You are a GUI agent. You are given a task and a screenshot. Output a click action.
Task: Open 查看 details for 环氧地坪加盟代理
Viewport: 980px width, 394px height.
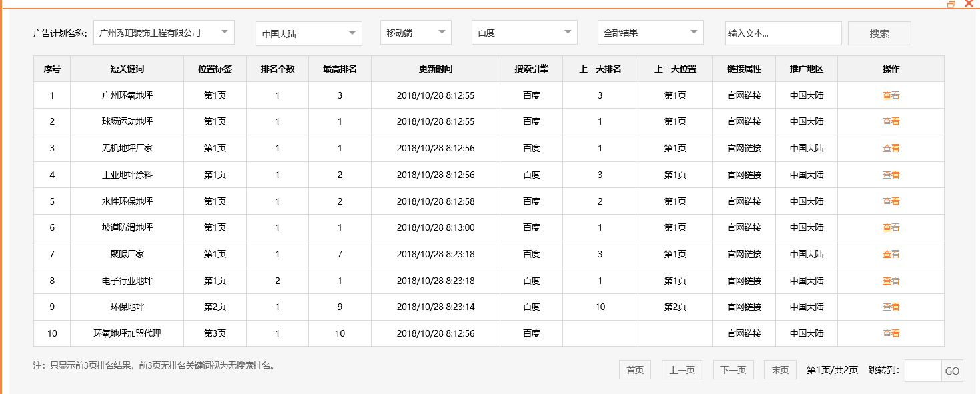891,333
